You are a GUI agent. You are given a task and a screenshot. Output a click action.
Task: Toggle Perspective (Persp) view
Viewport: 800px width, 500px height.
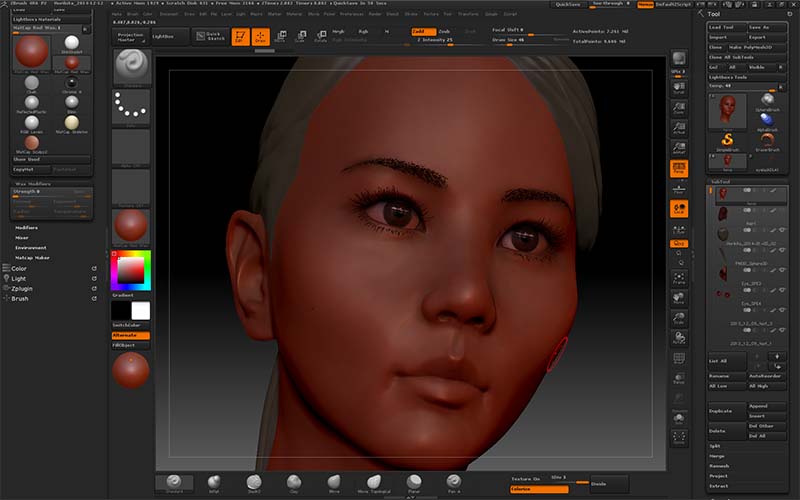pos(679,169)
